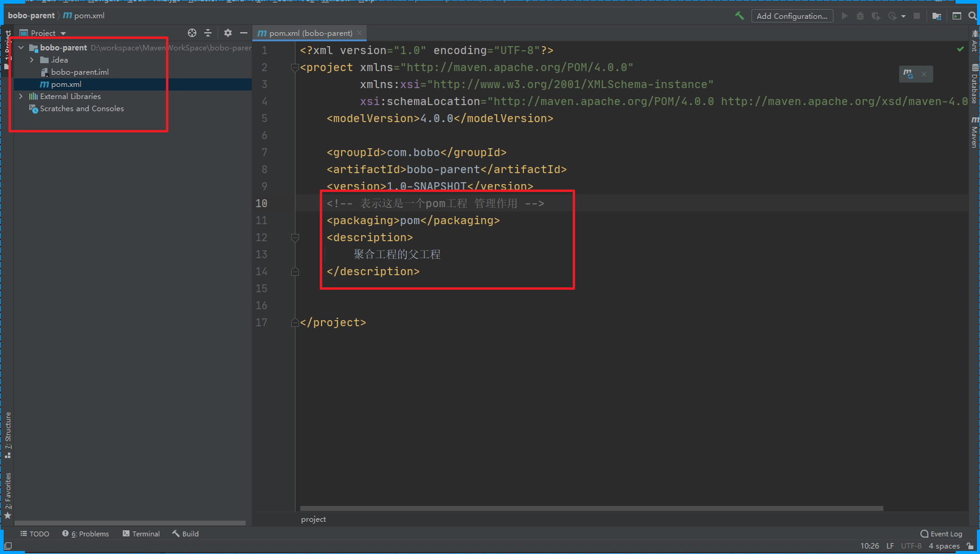
Task: Open the Build tool window
Action: pos(185,534)
